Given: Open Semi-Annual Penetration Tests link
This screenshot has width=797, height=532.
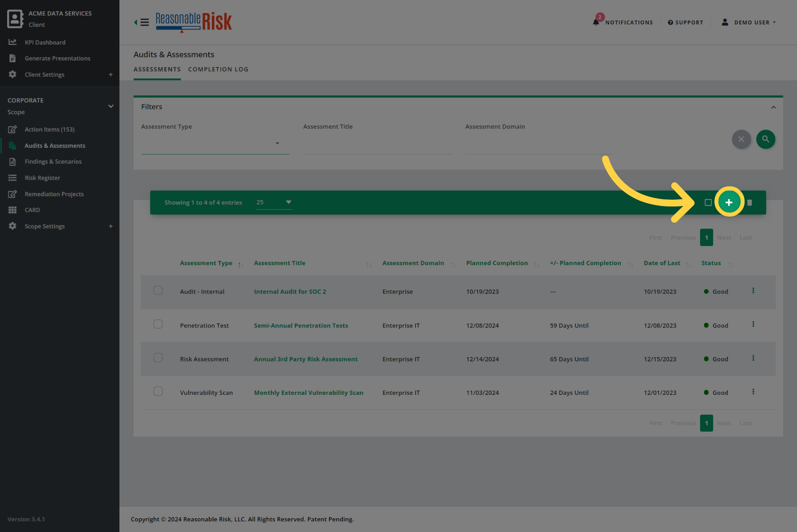Looking at the screenshot, I should 301,326.
